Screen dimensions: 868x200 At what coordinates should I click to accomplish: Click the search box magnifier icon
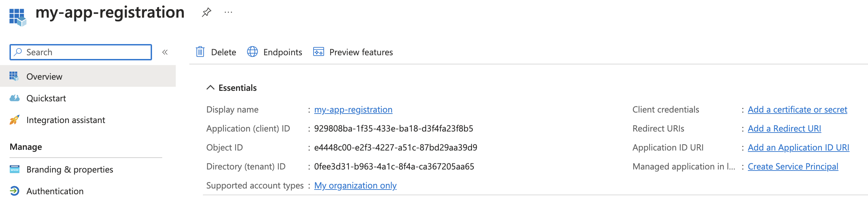18,52
